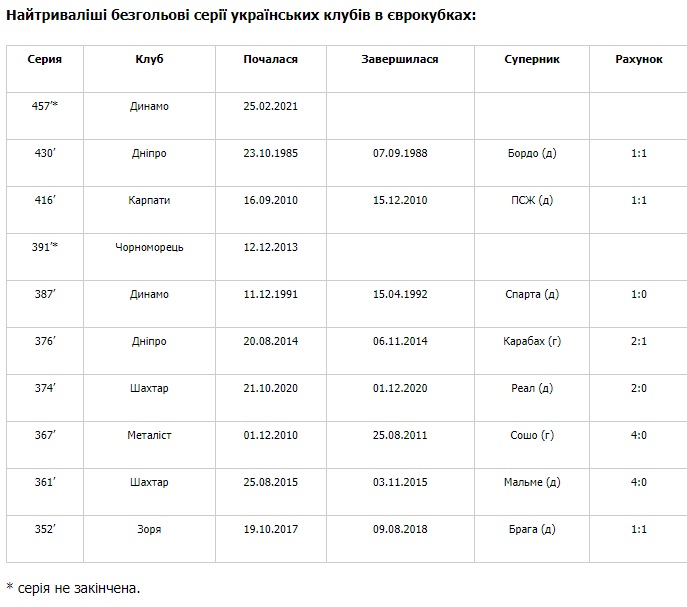Click the "Металіст" club cell
The height and width of the screenshot is (607, 687).
pos(149,435)
